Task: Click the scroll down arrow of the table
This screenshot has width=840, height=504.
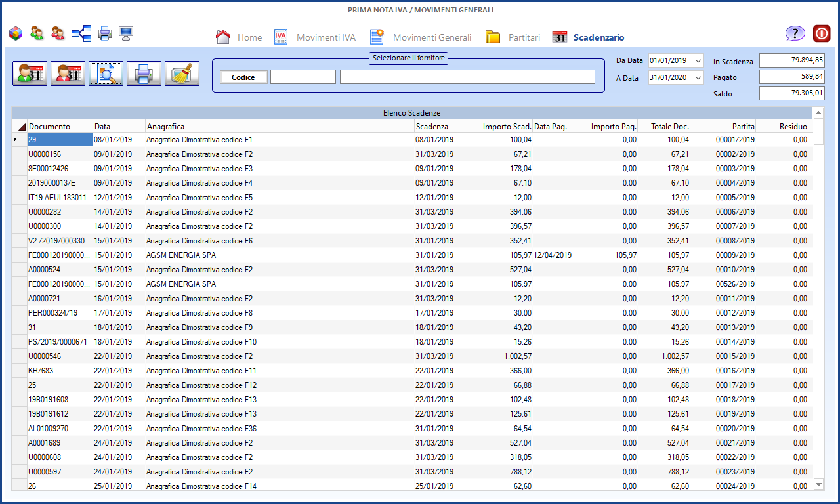Action: click(818, 484)
